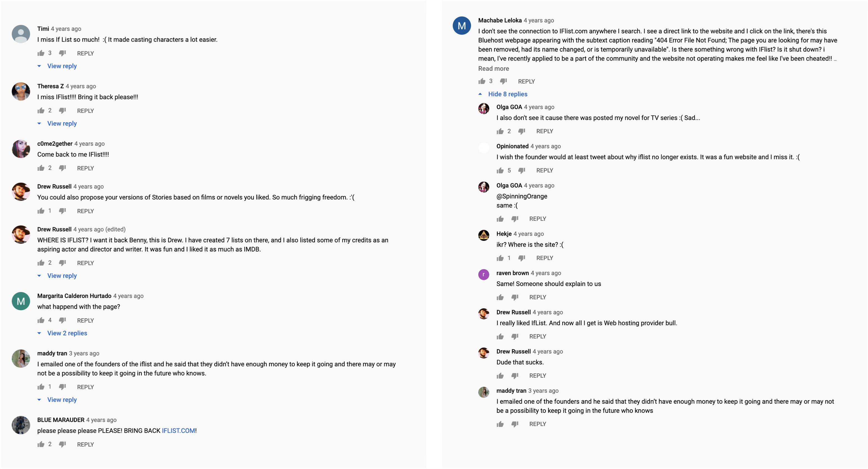Like Timi's comment with thumbs up
Screen dimensions: 868x469
[41, 53]
